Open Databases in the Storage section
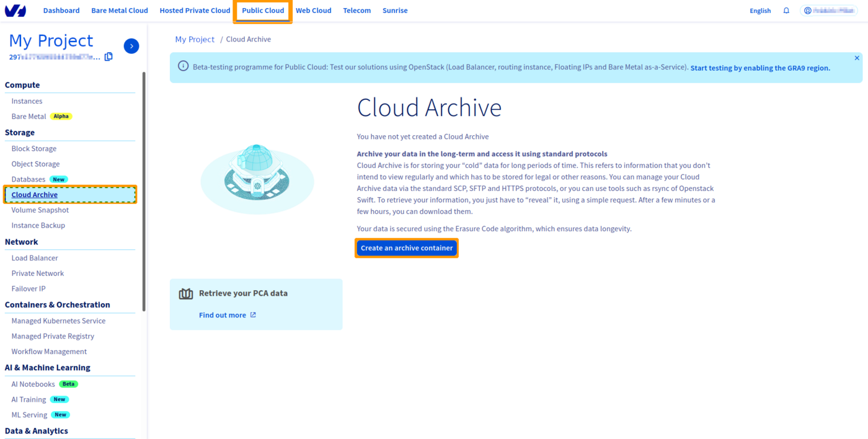Viewport: 868px width, 439px height. point(29,179)
